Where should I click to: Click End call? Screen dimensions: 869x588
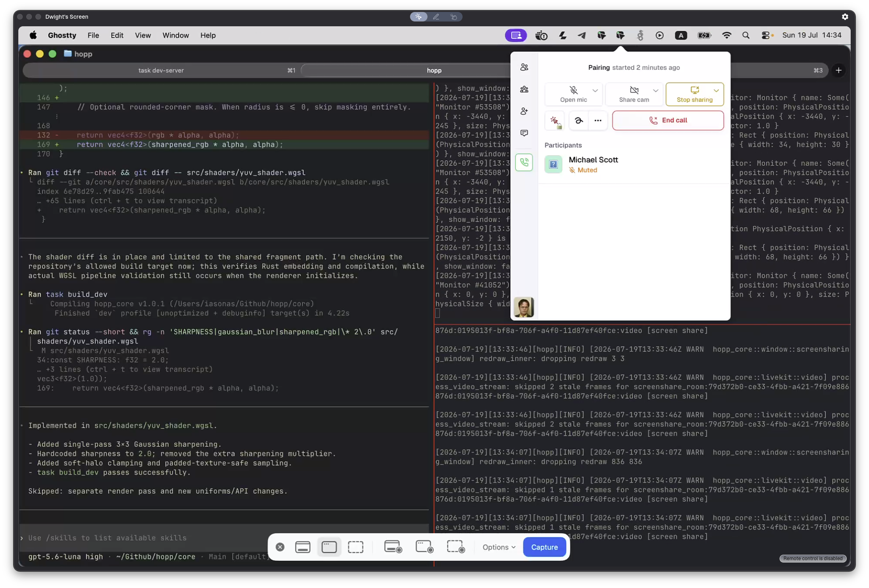[x=668, y=120]
